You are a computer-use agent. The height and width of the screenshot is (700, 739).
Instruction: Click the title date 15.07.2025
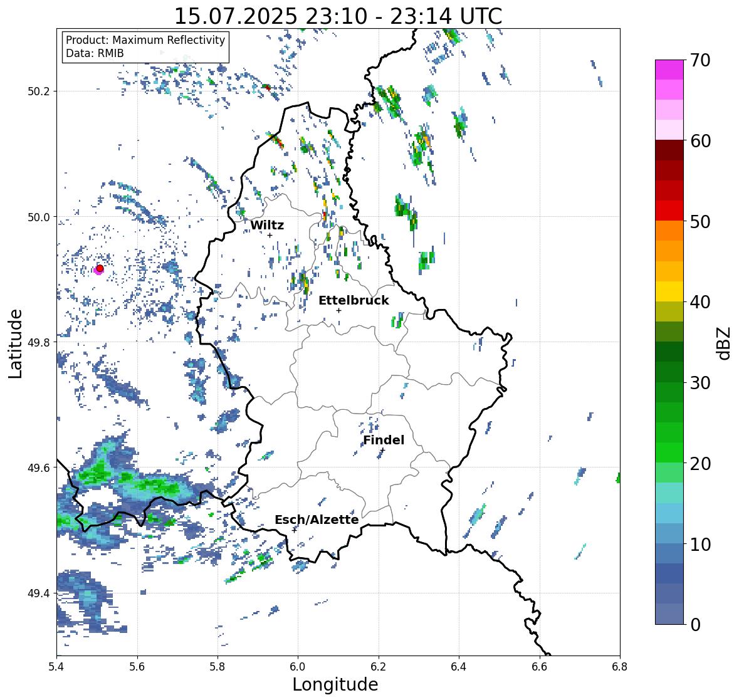[236, 16]
